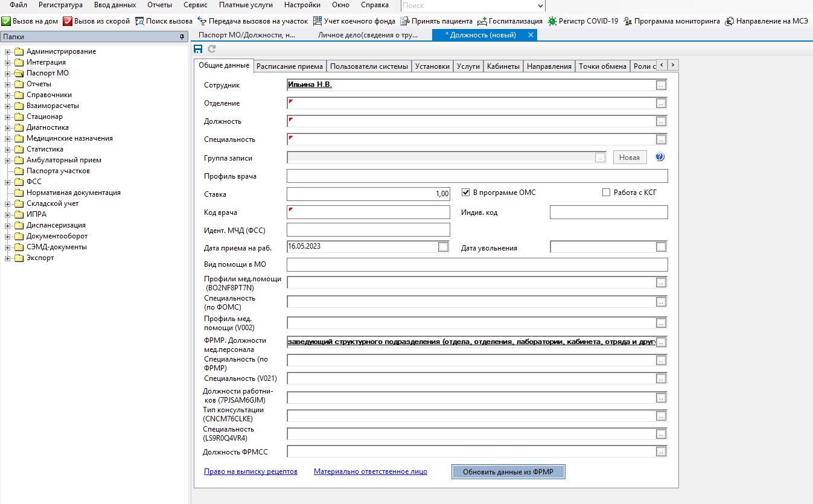Enable the Работа с КСГ checkbox
This screenshot has height=504, width=813.
607,193
